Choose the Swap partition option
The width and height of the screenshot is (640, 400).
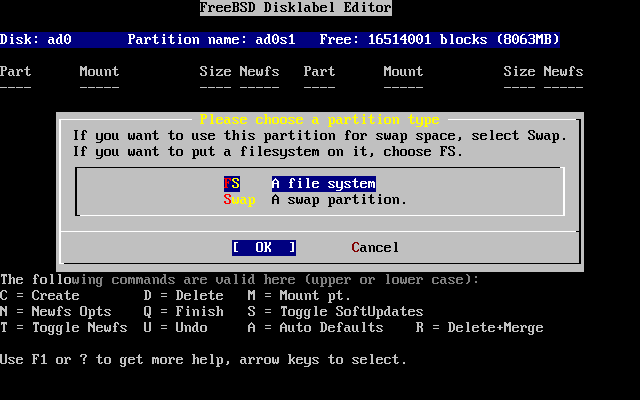point(315,199)
